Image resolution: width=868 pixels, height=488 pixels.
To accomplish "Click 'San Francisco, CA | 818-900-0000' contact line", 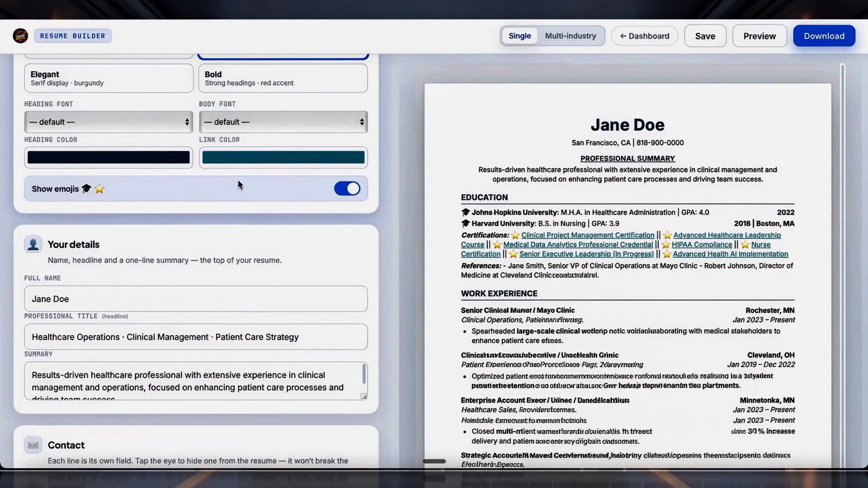I will tap(627, 143).
